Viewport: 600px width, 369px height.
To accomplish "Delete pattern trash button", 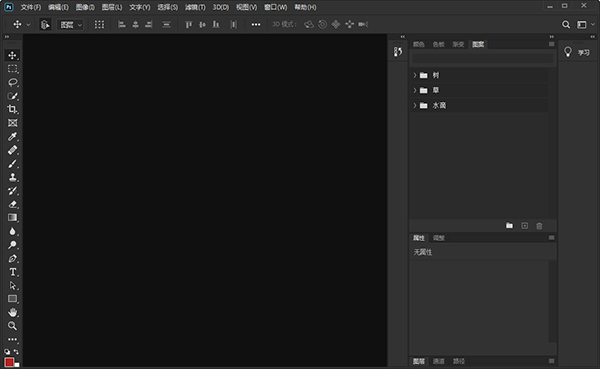I will tap(539, 225).
